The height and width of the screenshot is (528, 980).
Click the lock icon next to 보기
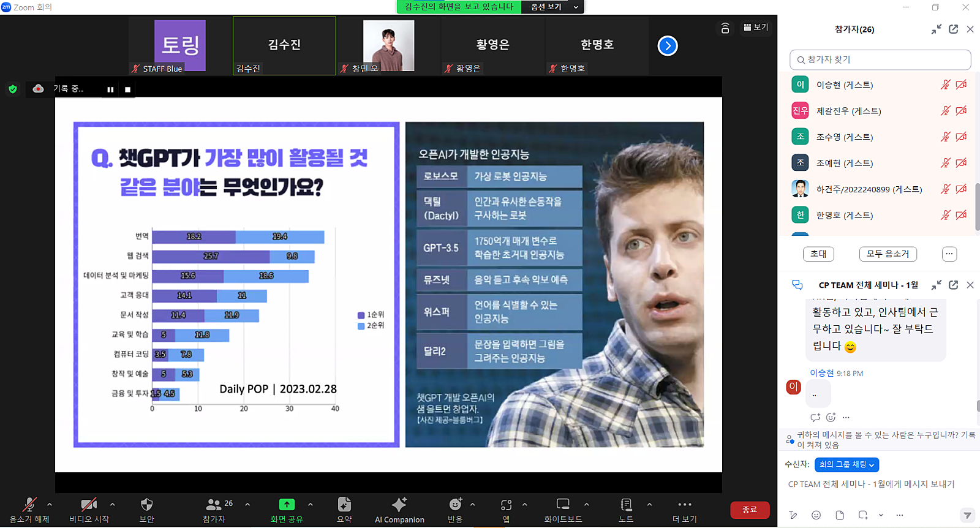pos(725,28)
